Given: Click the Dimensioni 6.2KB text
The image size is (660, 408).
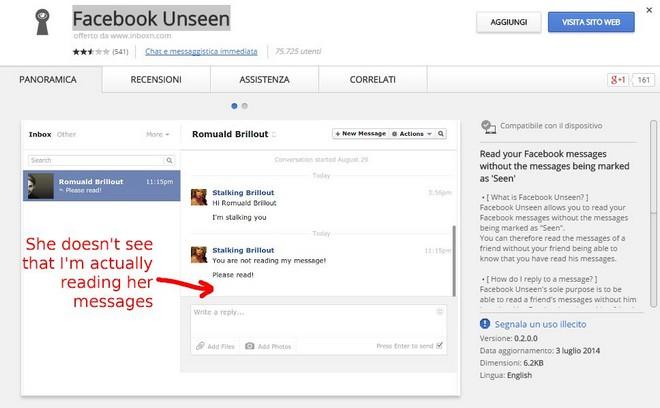Looking at the screenshot, I should coord(511,363).
